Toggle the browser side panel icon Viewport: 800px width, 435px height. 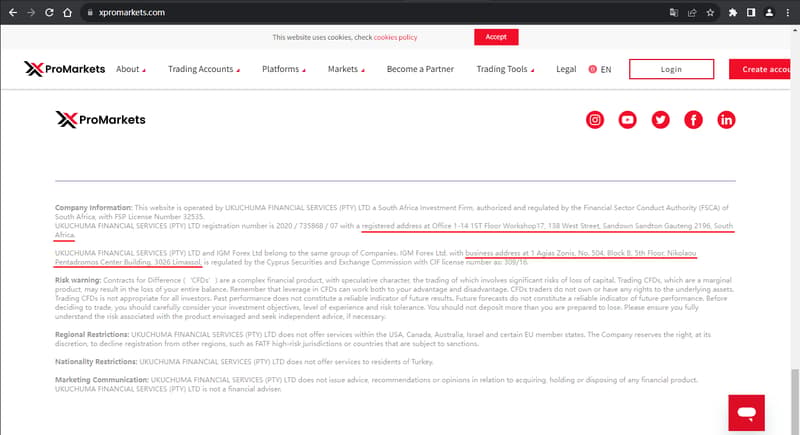point(751,13)
